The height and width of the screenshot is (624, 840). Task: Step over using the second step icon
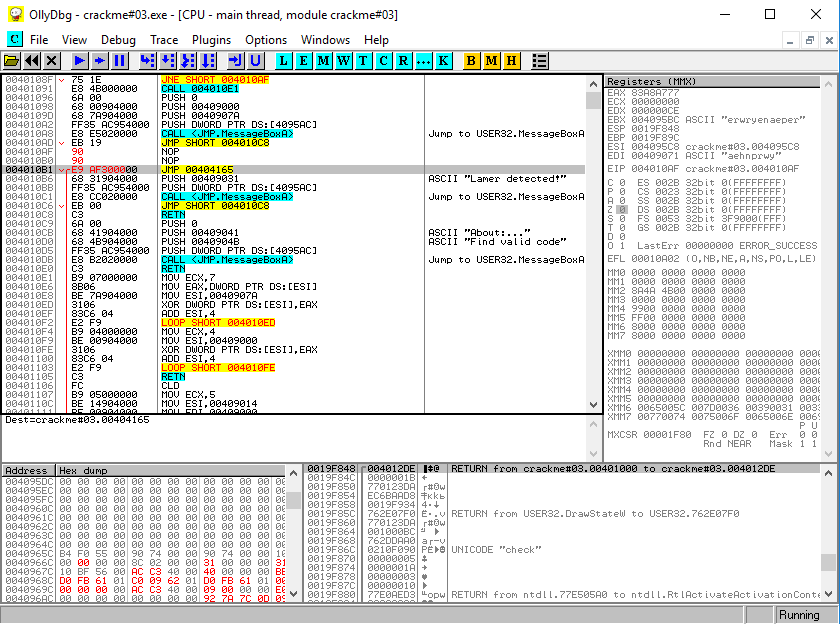tap(168, 61)
